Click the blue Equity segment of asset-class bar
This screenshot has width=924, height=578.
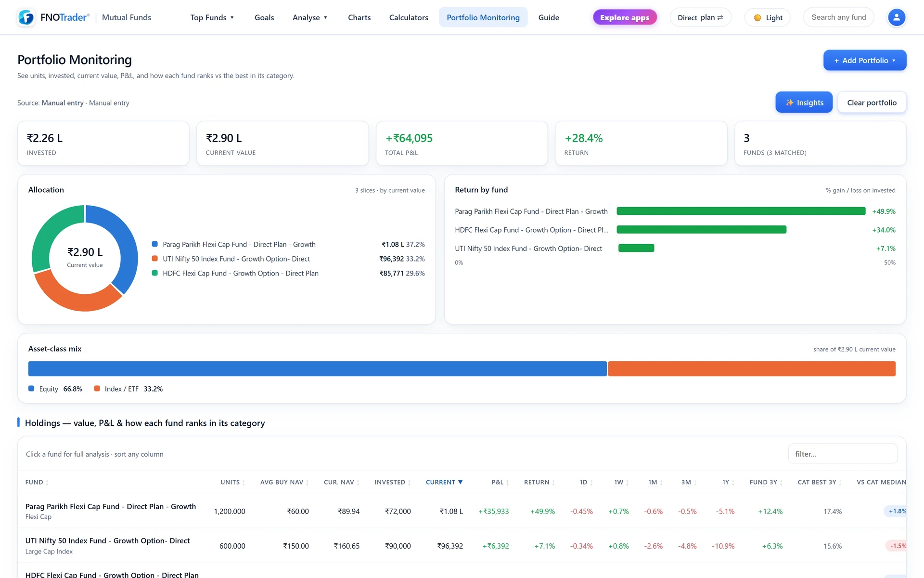coord(318,369)
